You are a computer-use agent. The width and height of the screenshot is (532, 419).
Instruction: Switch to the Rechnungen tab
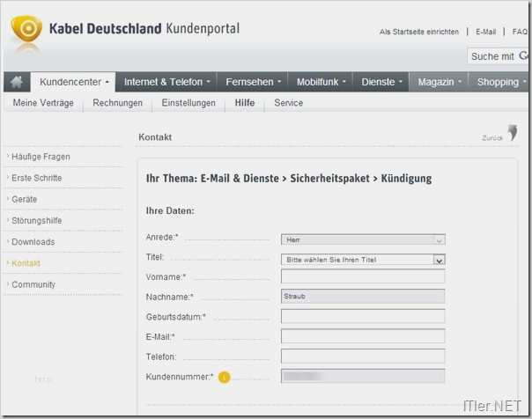pos(118,103)
